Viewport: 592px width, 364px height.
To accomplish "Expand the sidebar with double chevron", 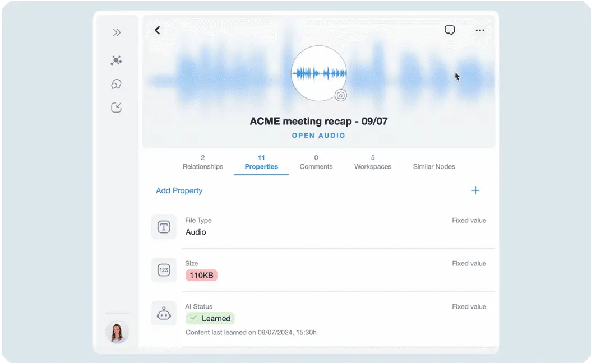I will 117,32.
